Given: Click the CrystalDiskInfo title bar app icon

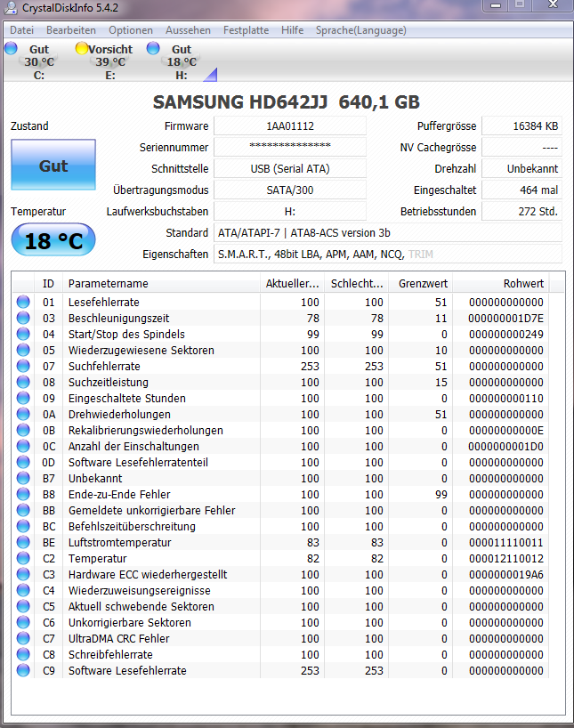Looking at the screenshot, I should click(10, 7).
